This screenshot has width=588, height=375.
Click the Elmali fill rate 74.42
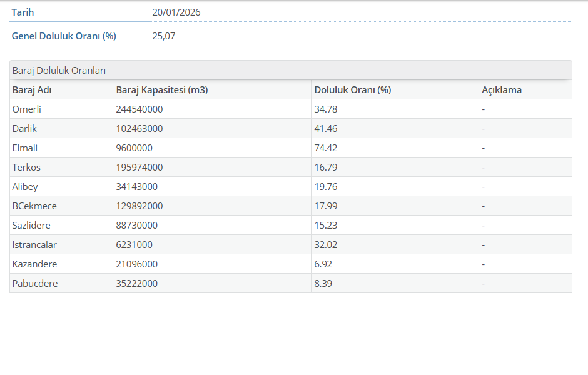[325, 148]
